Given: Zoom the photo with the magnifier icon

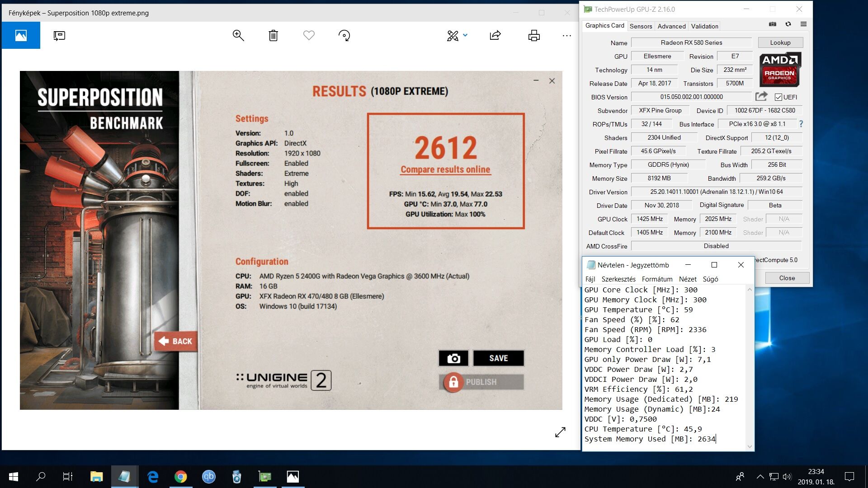Looking at the screenshot, I should point(238,35).
